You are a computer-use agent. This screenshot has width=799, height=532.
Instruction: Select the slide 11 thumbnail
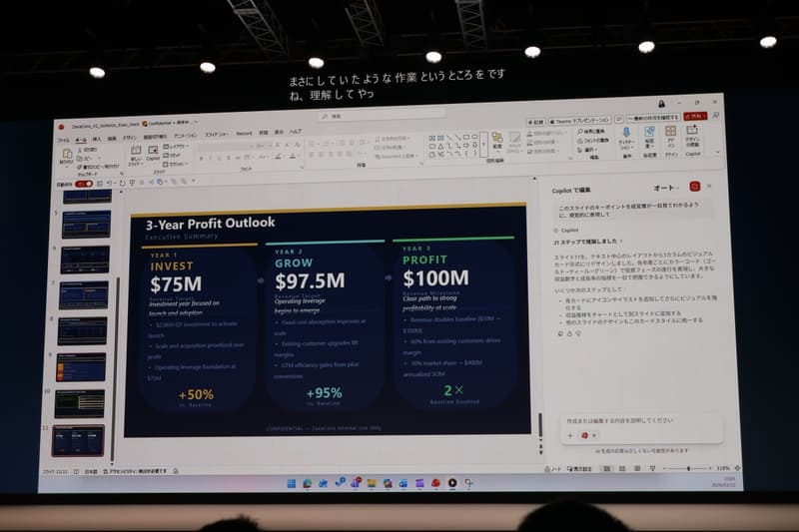tap(78, 440)
